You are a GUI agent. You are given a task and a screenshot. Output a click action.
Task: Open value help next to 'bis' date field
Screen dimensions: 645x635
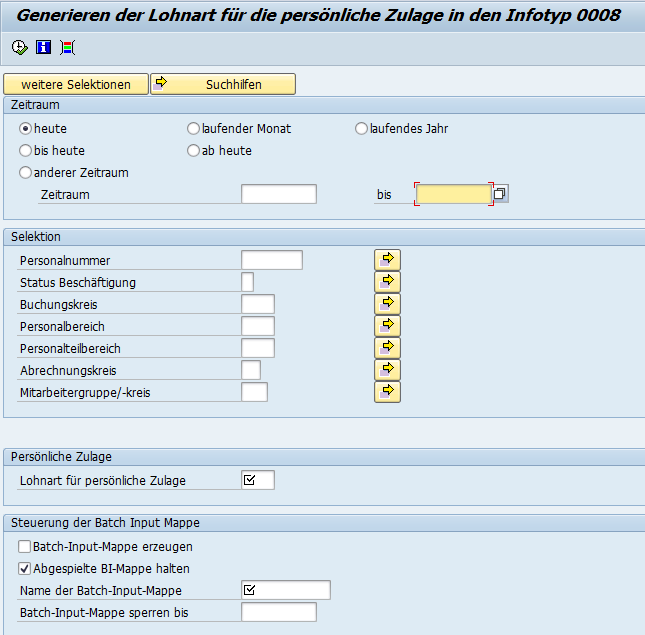point(501,194)
